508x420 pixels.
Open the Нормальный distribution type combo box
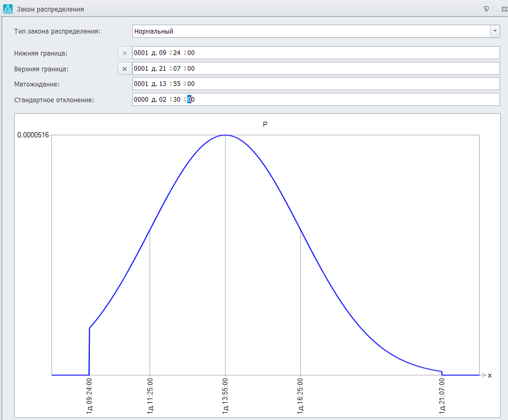coord(311,31)
